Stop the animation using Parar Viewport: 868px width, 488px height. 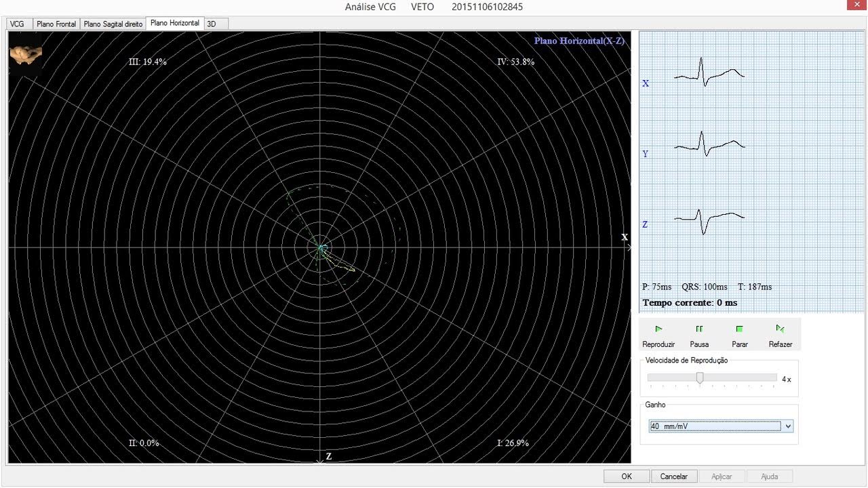tap(740, 329)
